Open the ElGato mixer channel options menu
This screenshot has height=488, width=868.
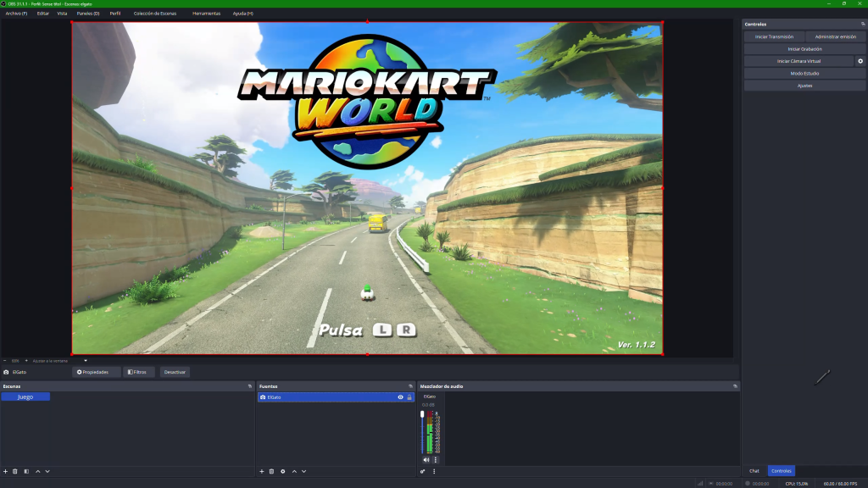(x=436, y=459)
